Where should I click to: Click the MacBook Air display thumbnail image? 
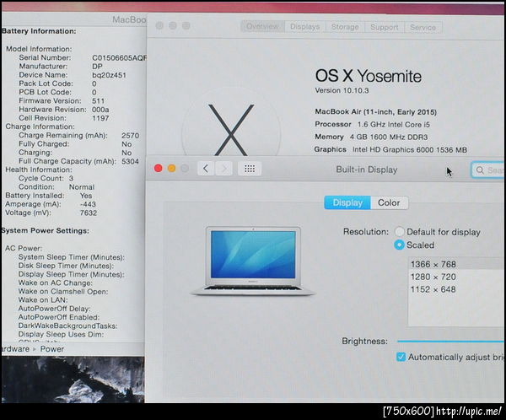[x=253, y=261]
